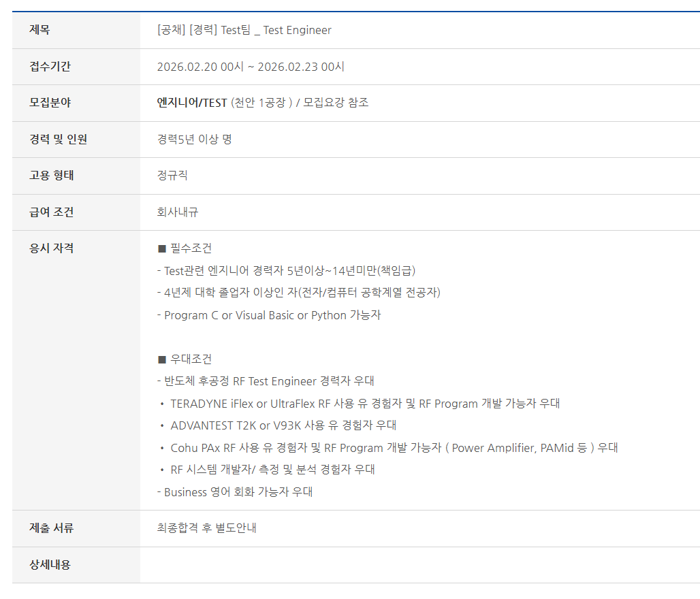Click the TERADYNE iFlex or UltraFlex line
This screenshot has width=700, height=599.
(364, 404)
